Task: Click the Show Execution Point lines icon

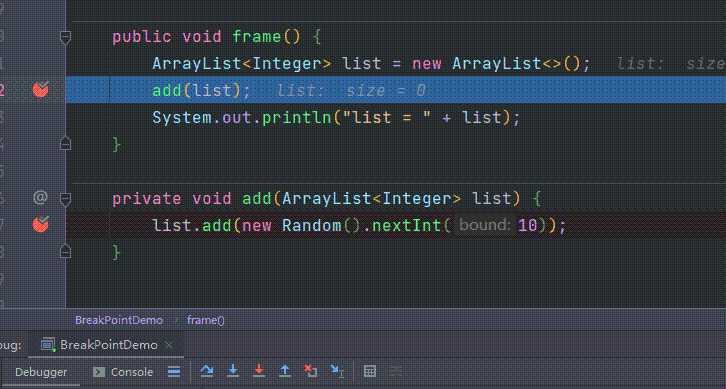Action: [x=174, y=372]
